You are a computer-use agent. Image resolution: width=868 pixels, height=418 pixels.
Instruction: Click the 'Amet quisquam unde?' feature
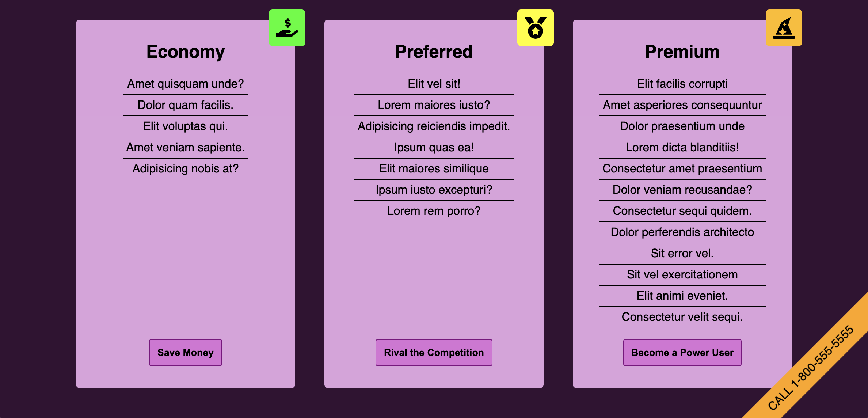[186, 84]
